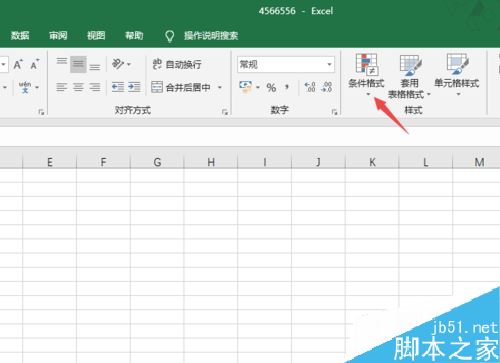
Task: Align cell text to the left
Action: click(x=62, y=87)
